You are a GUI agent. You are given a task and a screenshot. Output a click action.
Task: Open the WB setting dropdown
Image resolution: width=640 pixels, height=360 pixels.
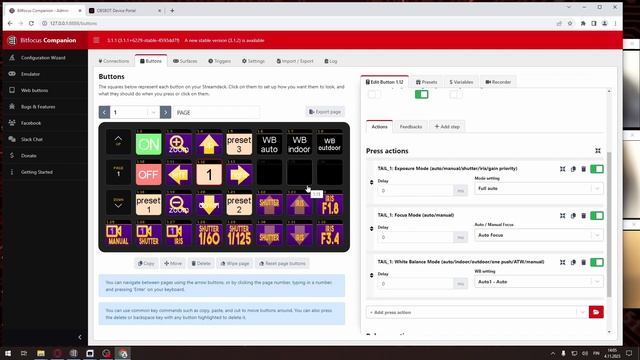click(x=538, y=282)
